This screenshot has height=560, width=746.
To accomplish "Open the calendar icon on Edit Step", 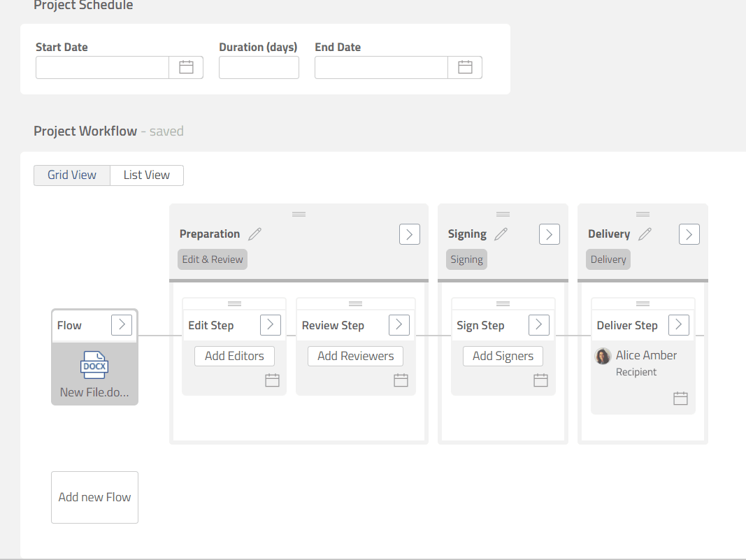I will (x=272, y=380).
